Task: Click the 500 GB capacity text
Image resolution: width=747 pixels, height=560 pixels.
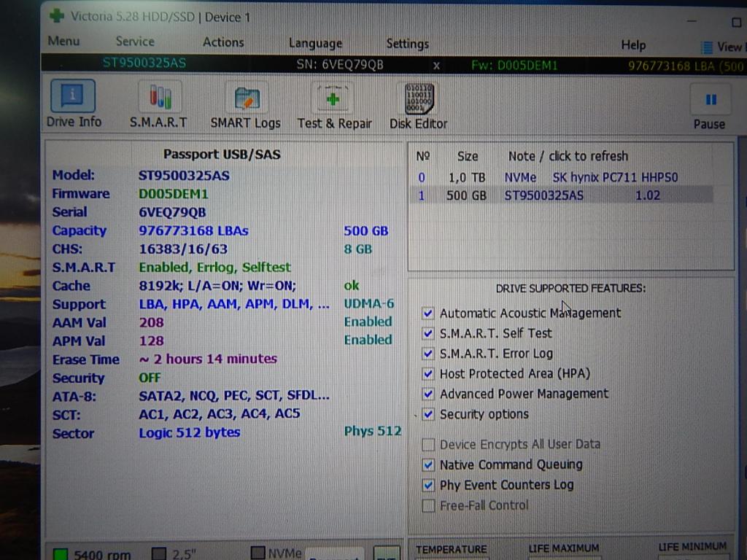Action: point(366,231)
